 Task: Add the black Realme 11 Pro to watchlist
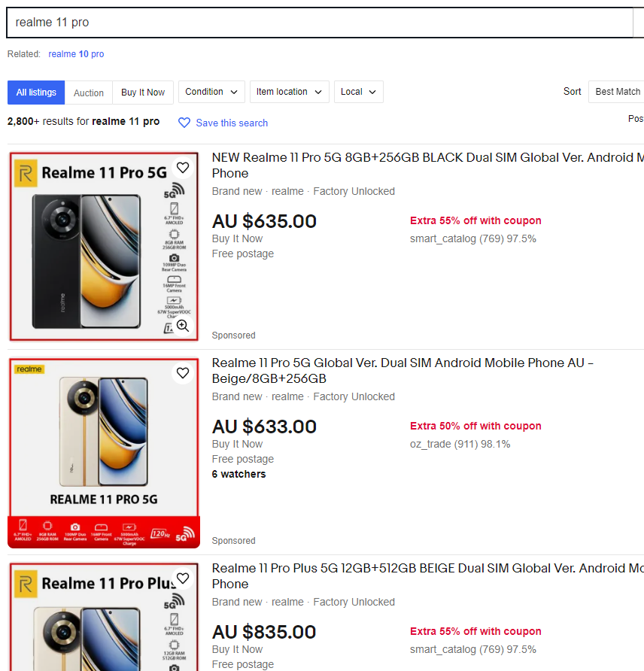183,168
